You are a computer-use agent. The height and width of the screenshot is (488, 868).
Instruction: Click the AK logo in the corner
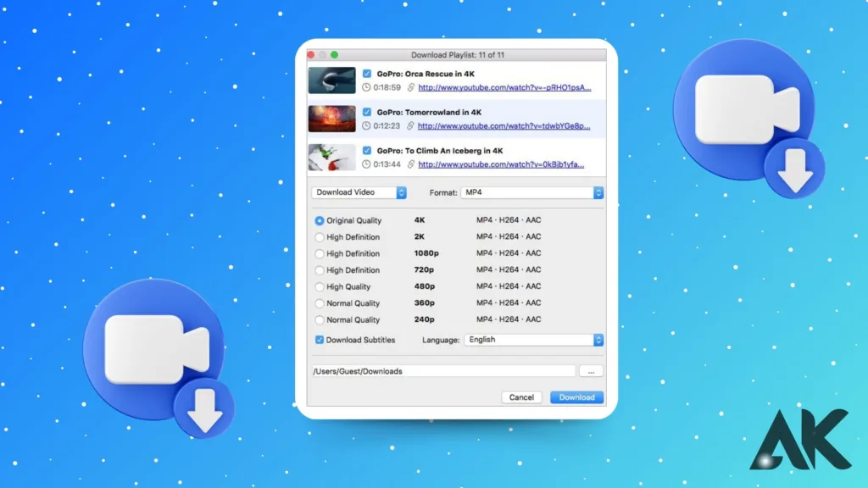(798, 439)
